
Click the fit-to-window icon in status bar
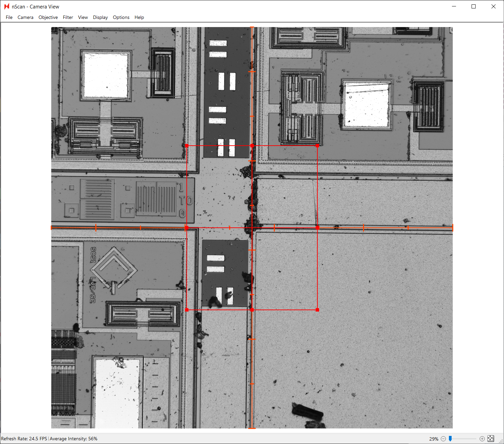491,439
